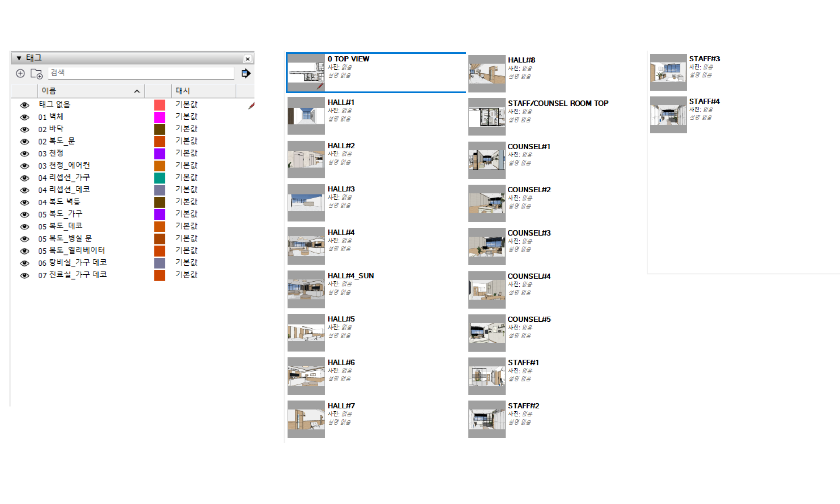The image size is (840, 504).
Task: Select the COUNSEL#1 scene thumbnail
Action: [487, 160]
